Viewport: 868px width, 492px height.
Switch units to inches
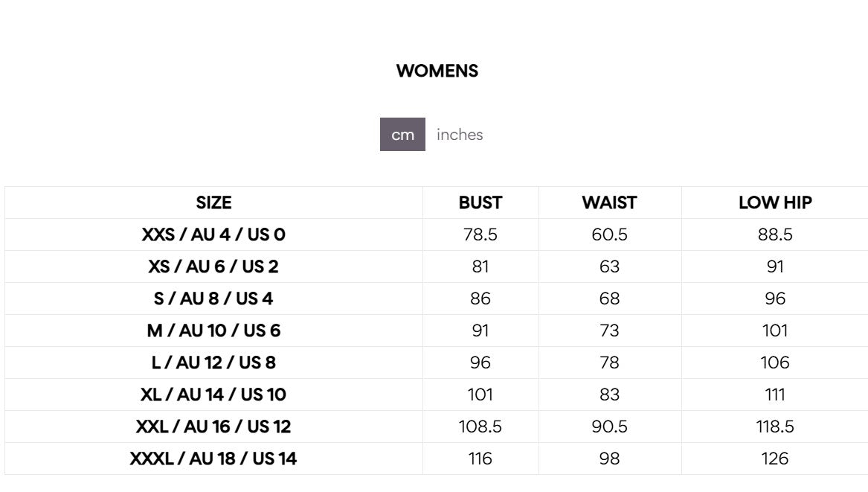[460, 135]
